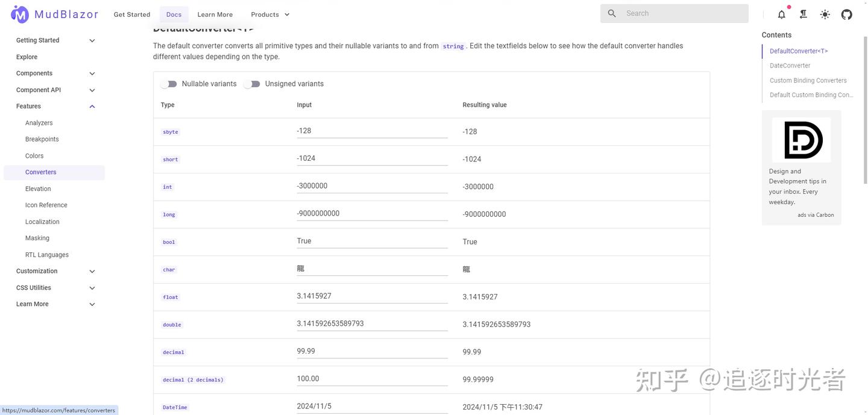Open the GitHub repository icon
The image size is (868, 415).
[x=847, y=14]
